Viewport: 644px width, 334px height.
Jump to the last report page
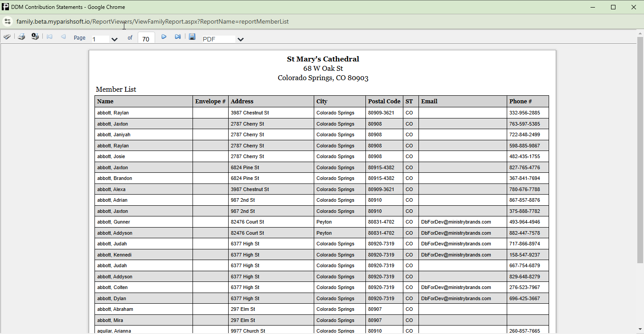(178, 37)
